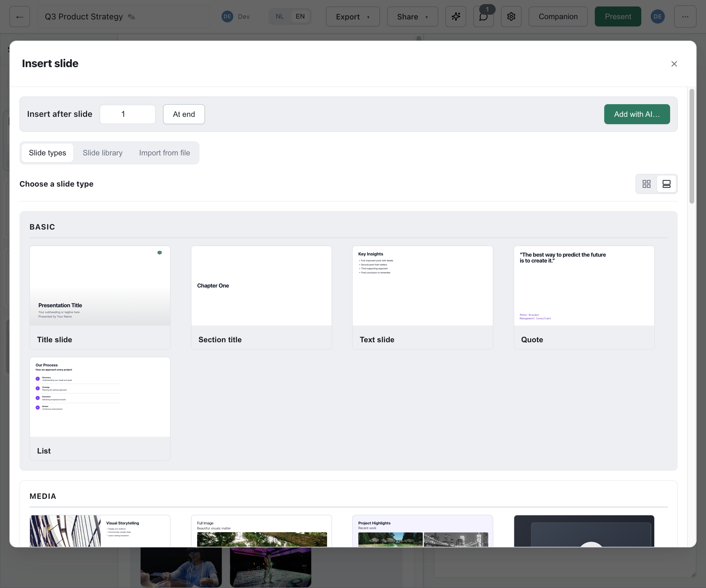This screenshot has height=588, width=706.
Task: Click the At end button
Action: (x=184, y=114)
